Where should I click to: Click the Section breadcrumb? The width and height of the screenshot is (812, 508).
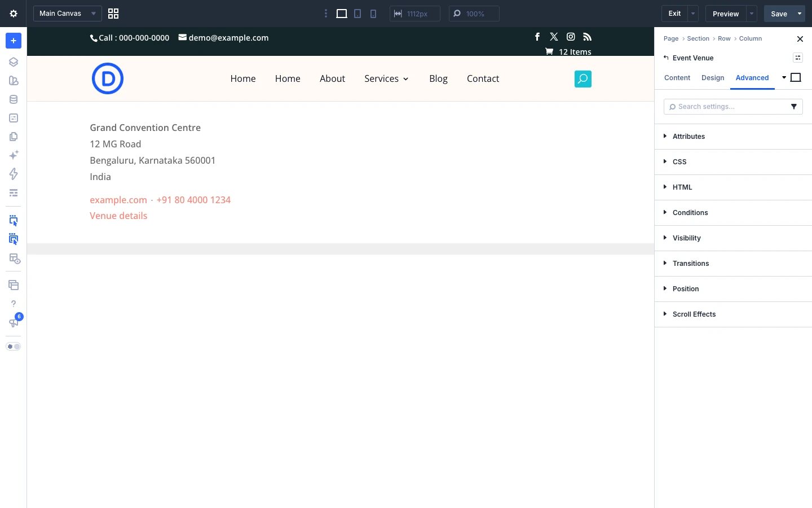[698, 38]
